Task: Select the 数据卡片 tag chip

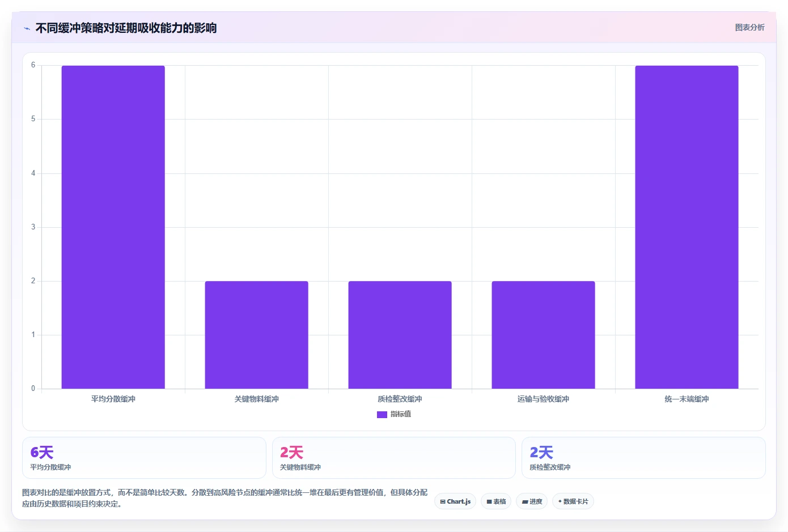Action: tap(573, 501)
